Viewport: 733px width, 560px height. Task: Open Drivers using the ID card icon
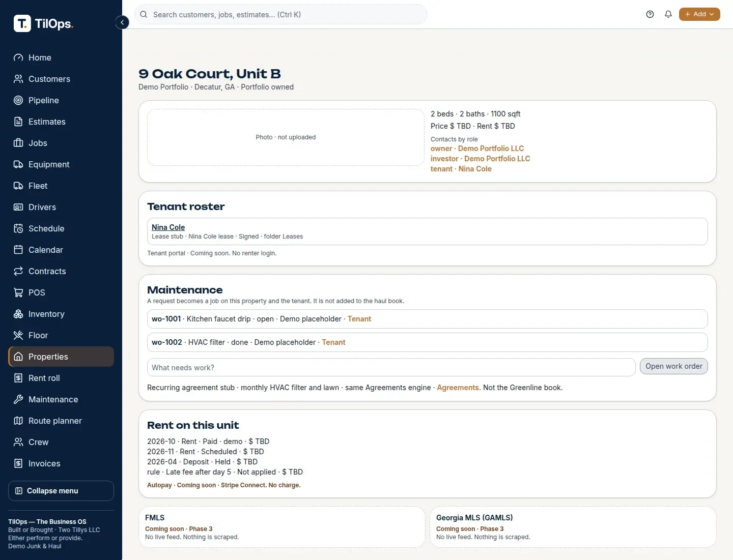click(18, 207)
